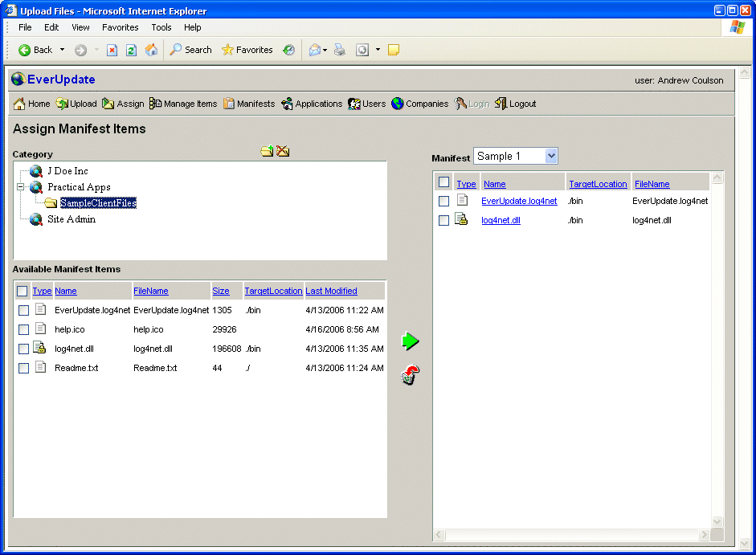Click the manifest panel scroll left arrow
756x555 pixels.
[x=439, y=534]
